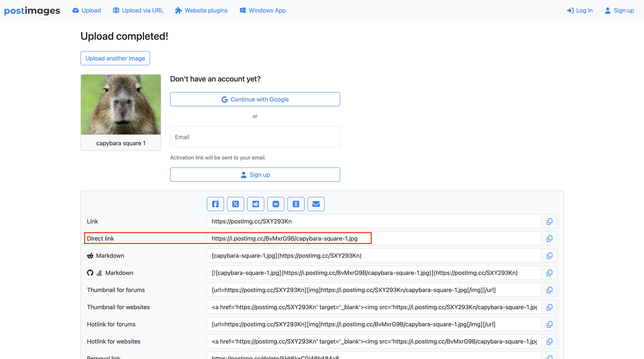This screenshot has width=644, height=359.
Task: Open the capybara square 1 thumbnail
Action: click(121, 104)
